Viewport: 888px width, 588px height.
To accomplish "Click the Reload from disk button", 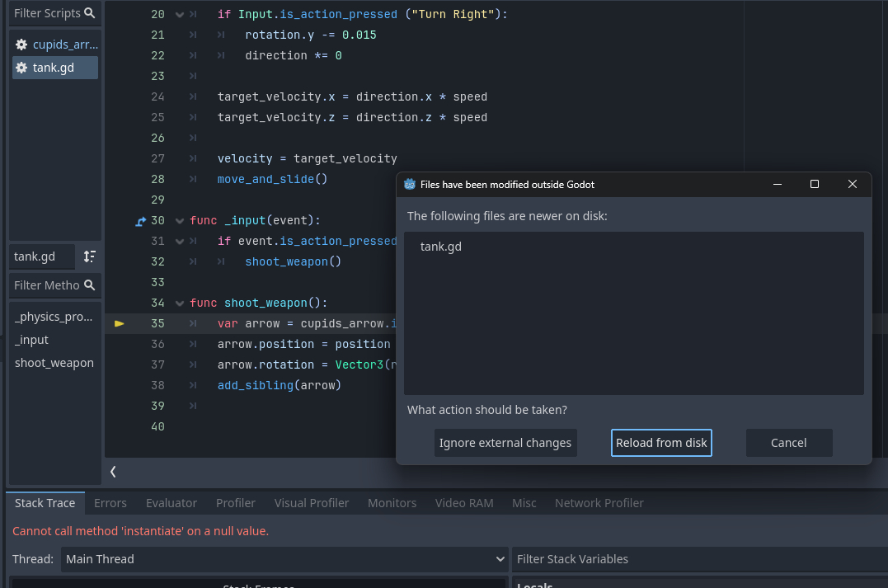I will point(661,443).
